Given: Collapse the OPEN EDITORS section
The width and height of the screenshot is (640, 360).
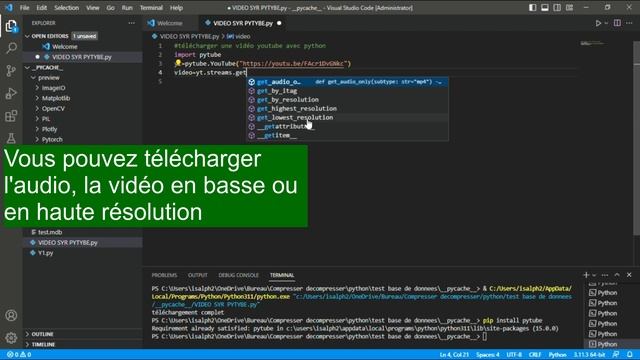Looking at the screenshot, I should (27, 36).
